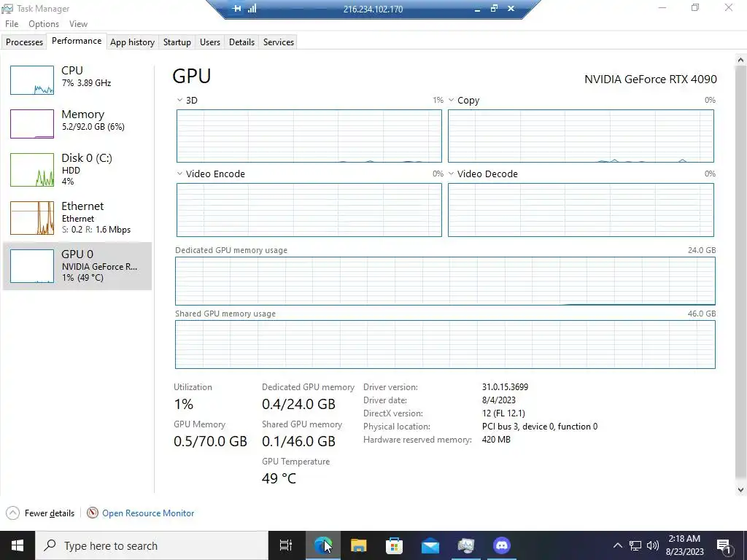
Task: Click the 49 °C GPU temperature value
Action: point(279,478)
